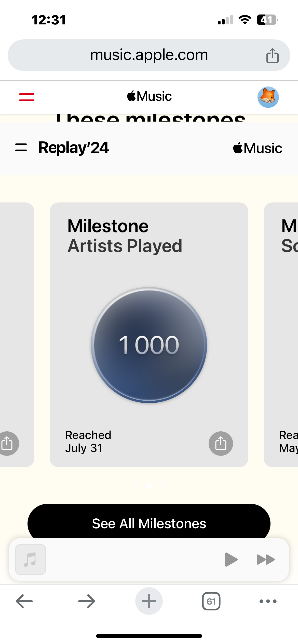
Task: Tap the music.apple.com address field
Action: [x=149, y=55]
